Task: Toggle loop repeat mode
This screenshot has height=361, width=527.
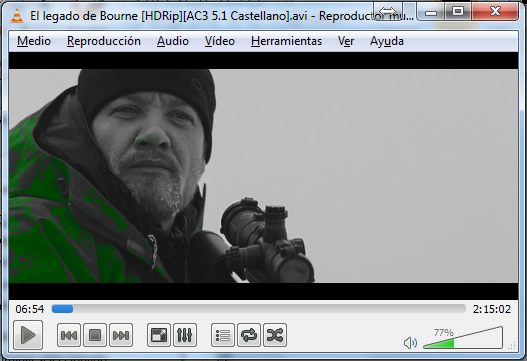Action: [249, 335]
